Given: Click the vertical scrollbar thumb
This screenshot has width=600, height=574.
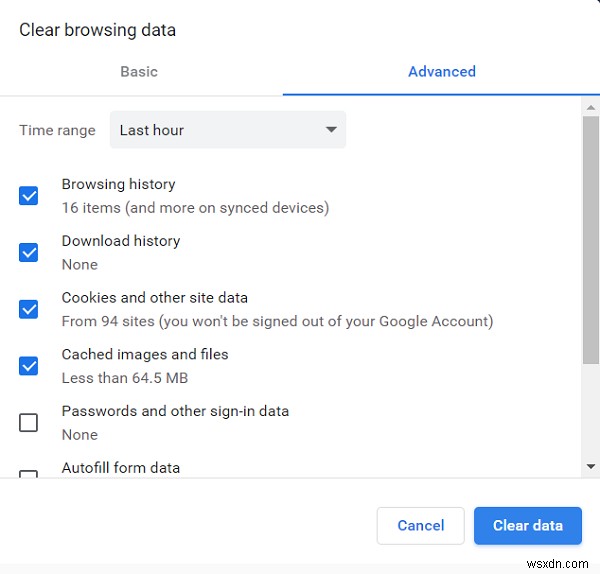Looking at the screenshot, I should click(x=591, y=240).
